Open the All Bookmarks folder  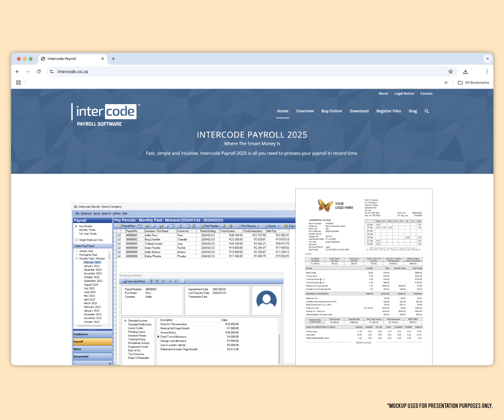(x=473, y=83)
